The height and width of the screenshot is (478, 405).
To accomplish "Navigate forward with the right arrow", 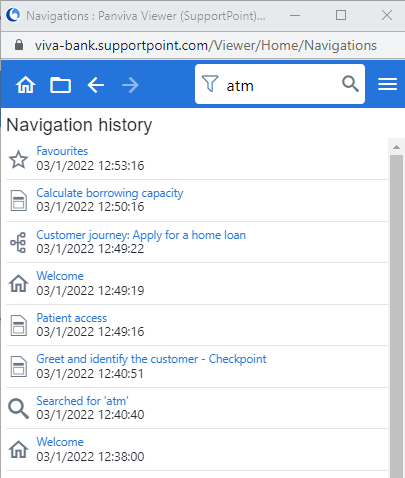I will [130, 85].
